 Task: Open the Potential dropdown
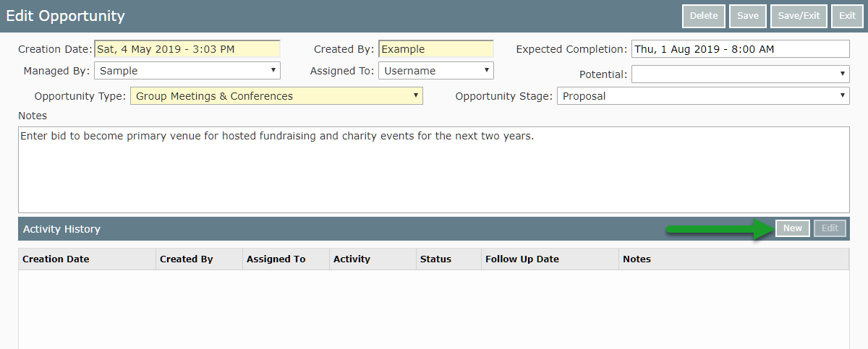[x=740, y=74]
